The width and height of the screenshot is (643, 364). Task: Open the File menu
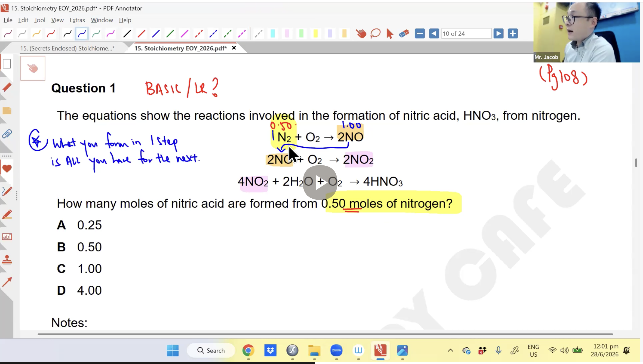pos(8,20)
